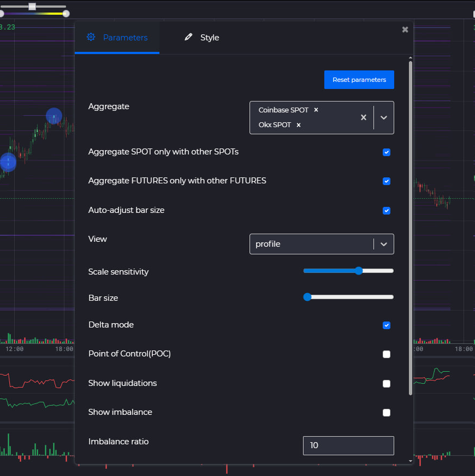Click the upper blue bubble marker on chart

(x=54, y=116)
